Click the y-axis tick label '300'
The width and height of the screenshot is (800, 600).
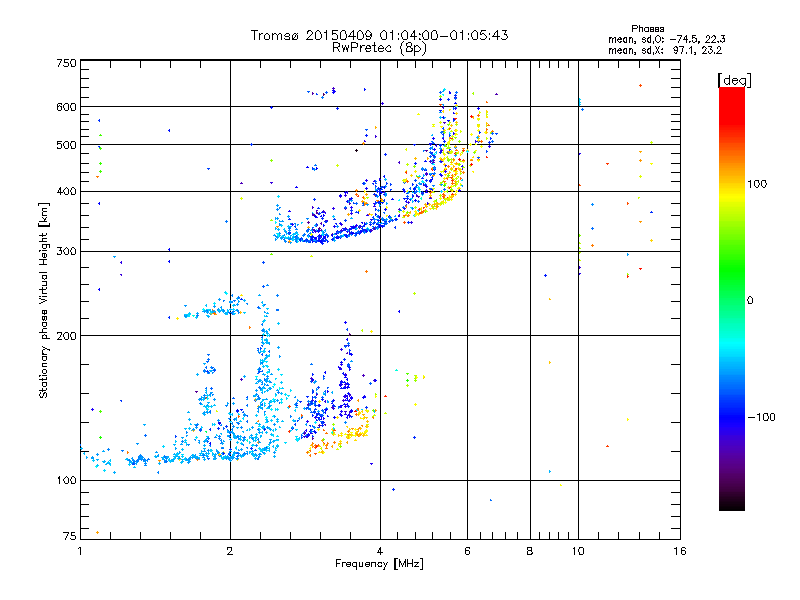coord(66,251)
